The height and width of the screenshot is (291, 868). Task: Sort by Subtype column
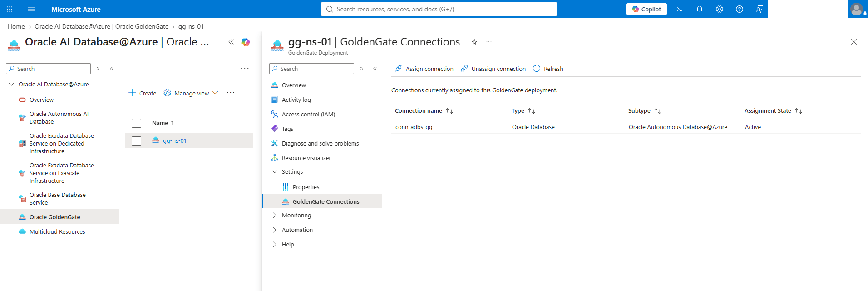tap(645, 111)
